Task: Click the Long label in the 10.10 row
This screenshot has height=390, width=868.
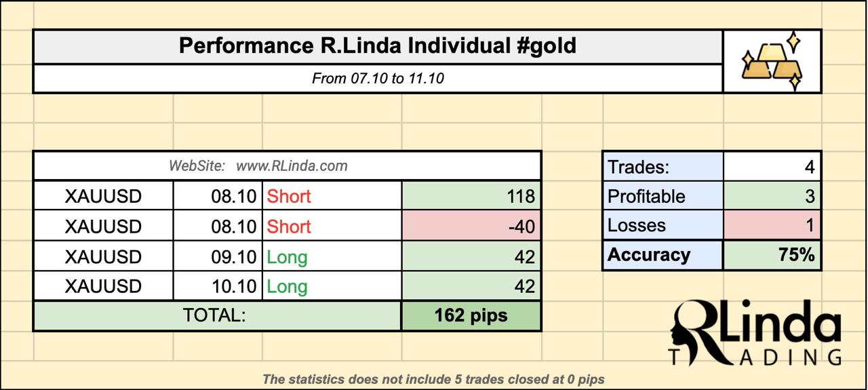Action: click(x=287, y=287)
